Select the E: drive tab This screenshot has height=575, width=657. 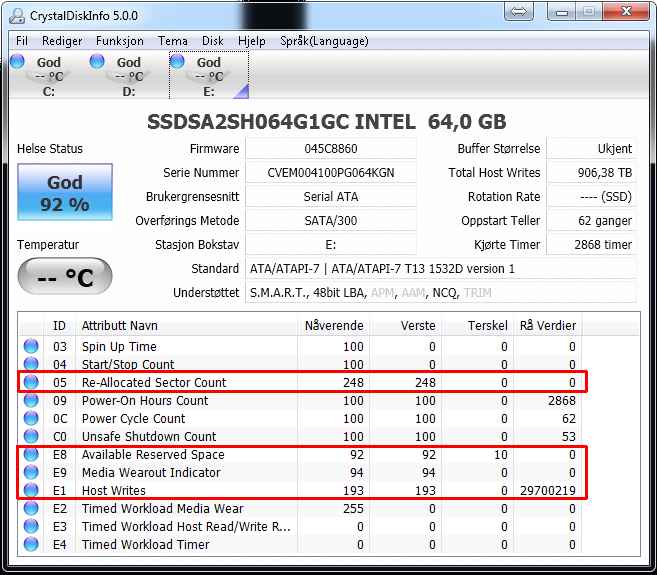coord(209,75)
